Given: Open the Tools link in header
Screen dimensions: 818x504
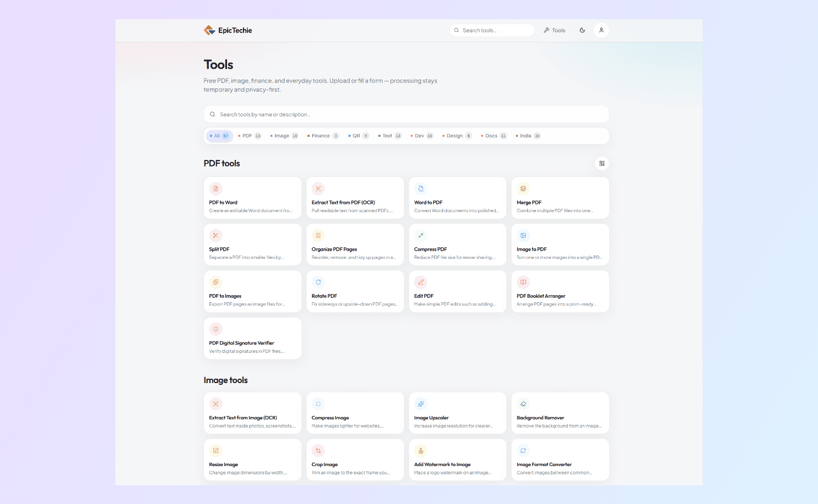Looking at the screenshot, I should click(x=554, y=30).
